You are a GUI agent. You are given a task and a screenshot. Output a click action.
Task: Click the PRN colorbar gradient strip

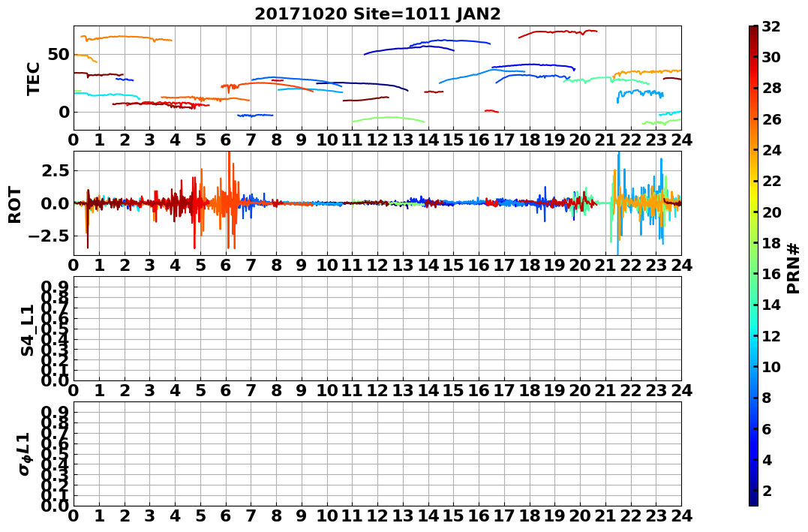pyautogui.click(x=753, y=266)
